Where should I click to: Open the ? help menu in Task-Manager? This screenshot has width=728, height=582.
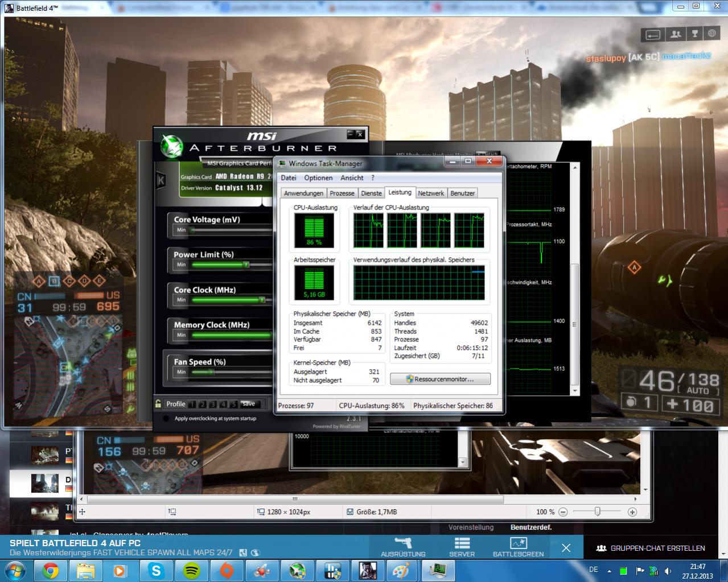coord(373,178)
